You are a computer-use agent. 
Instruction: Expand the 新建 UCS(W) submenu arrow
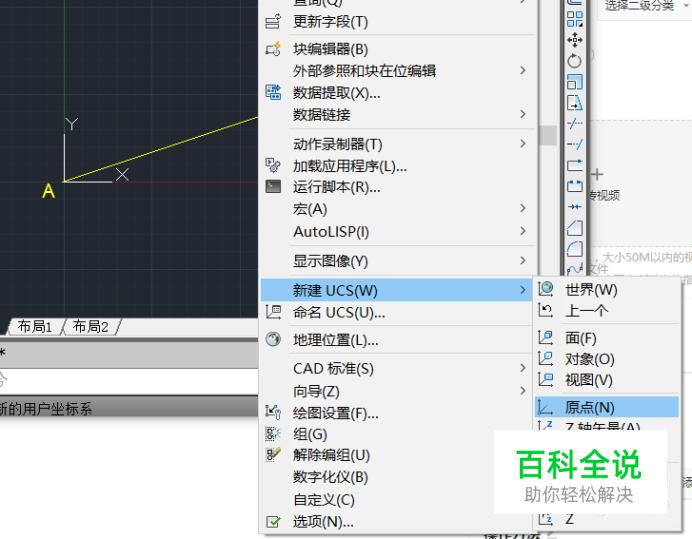(x=523, y=290)
